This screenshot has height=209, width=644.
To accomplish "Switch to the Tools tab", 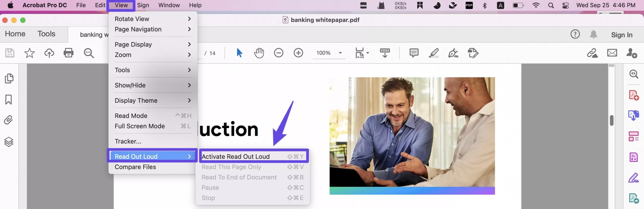I will 46,34.
